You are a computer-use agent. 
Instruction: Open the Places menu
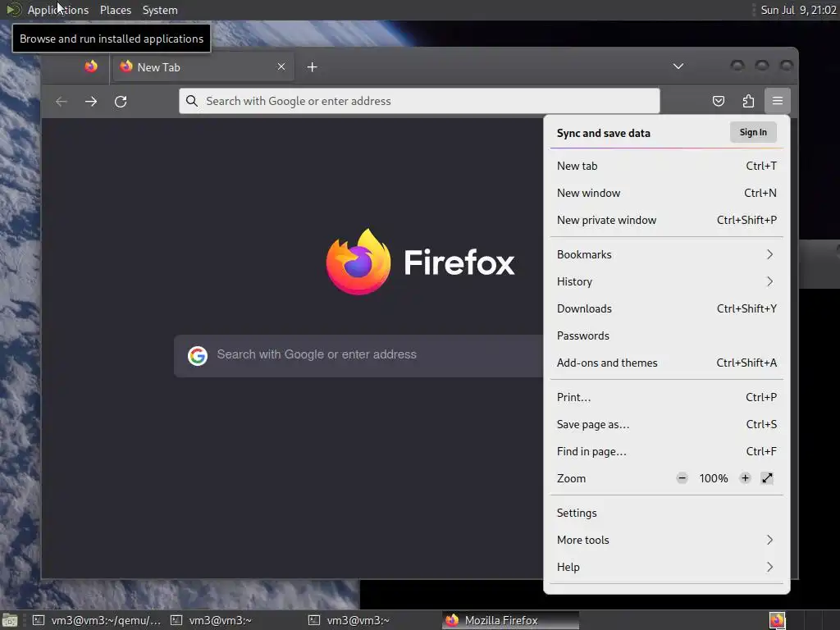coord(116,10)
